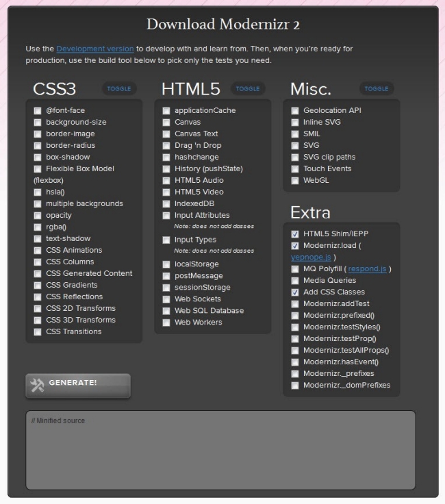The image size is (445, 504).
Task: Toggle all HTML5 tests
Action: (x=248, y=89)
